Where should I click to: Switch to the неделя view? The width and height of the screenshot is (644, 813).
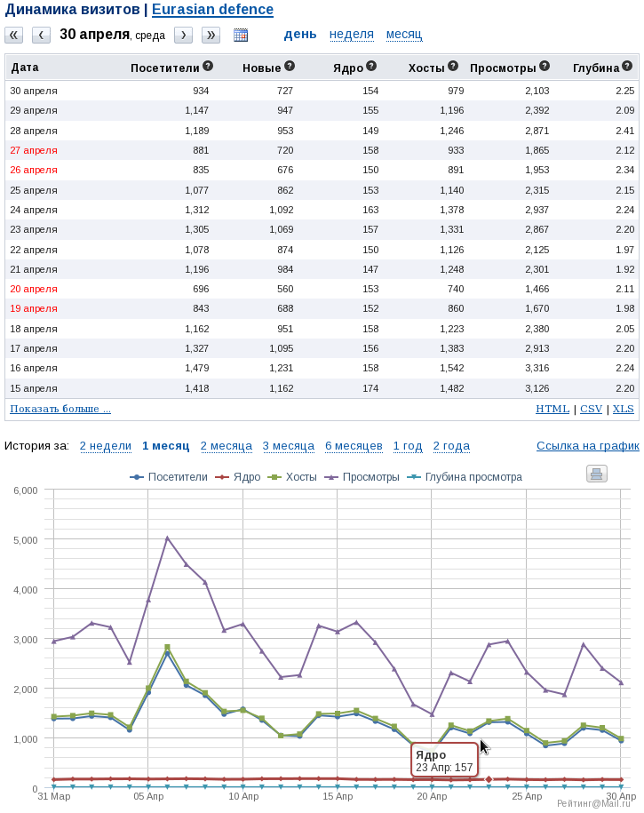pyautogui.click(x=352, y=35)
